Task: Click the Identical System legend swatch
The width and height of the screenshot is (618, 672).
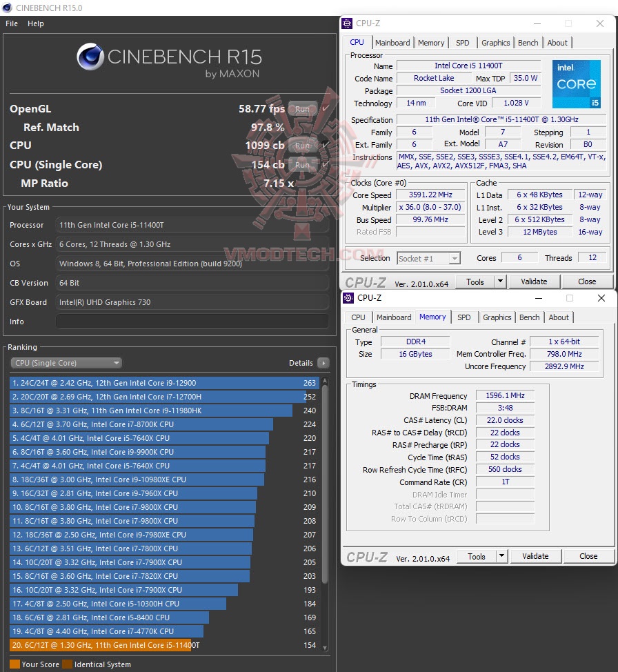Action: 67,664
